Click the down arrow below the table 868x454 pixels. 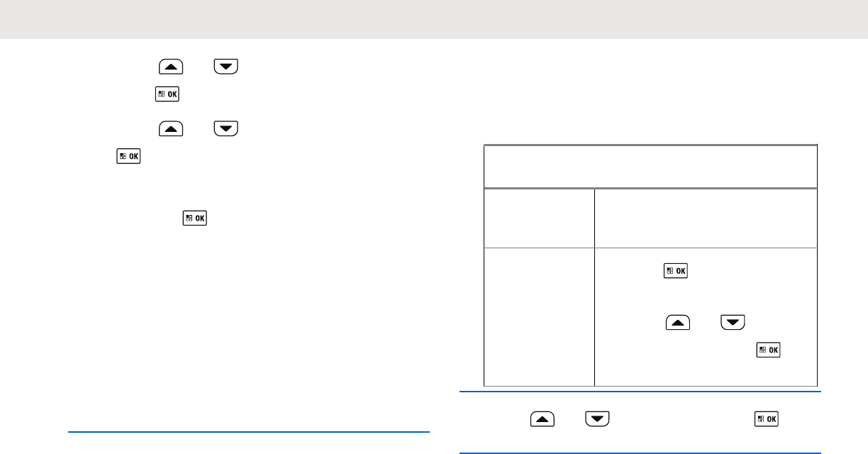coord(598,421)
